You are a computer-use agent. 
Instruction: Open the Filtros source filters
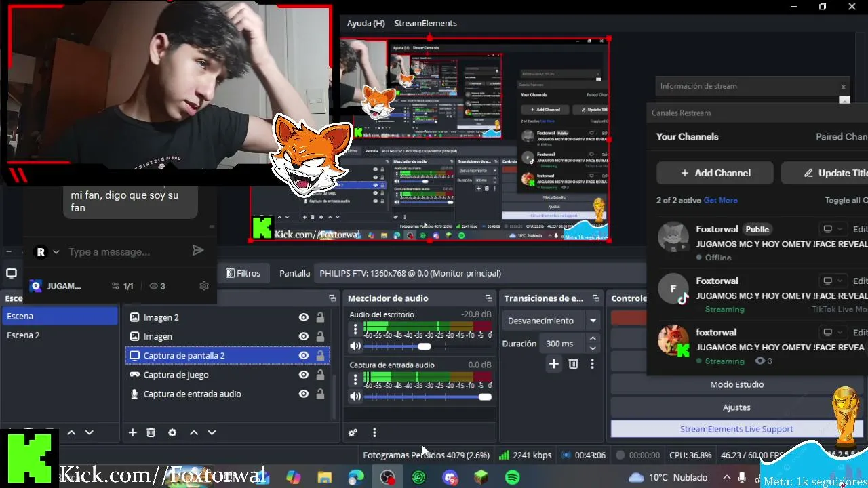pos(243,273)
